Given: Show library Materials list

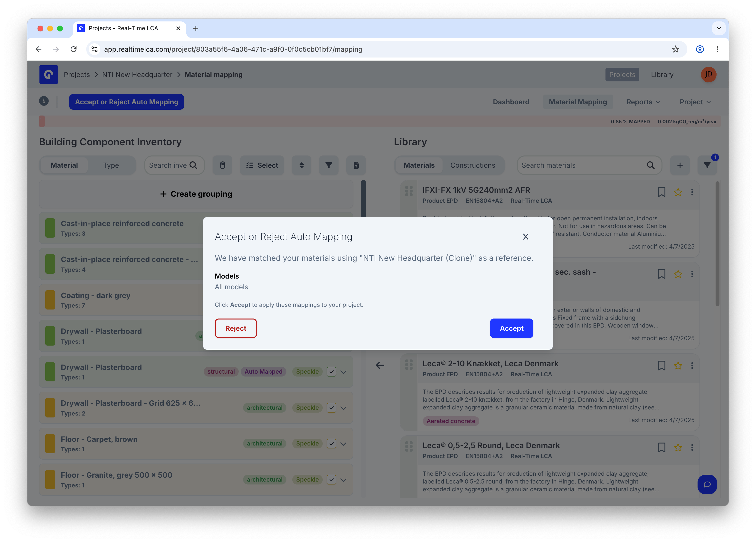Looking at the screenshot, I should (419, 165).
